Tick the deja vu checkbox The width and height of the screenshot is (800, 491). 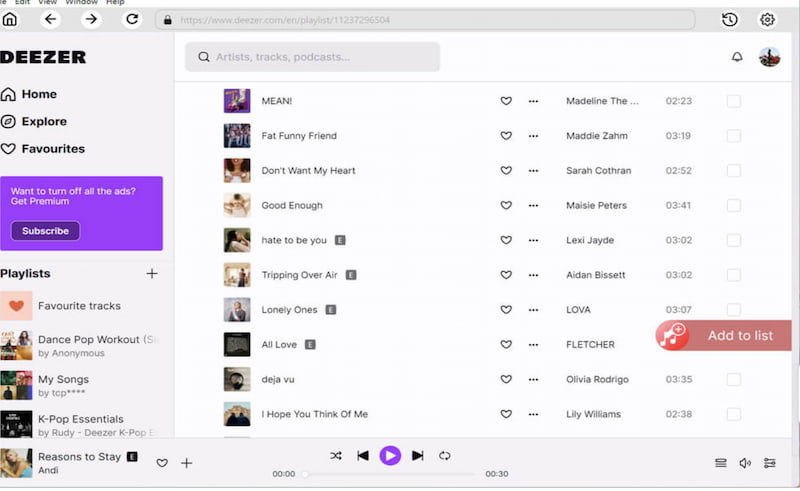click(733, 379)
